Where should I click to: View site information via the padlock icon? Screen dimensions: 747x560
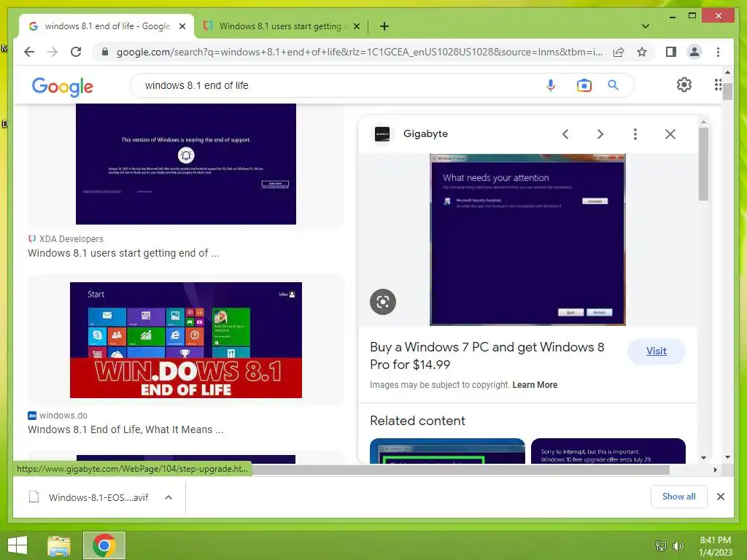pyautogui.click(x=105, y=52)
